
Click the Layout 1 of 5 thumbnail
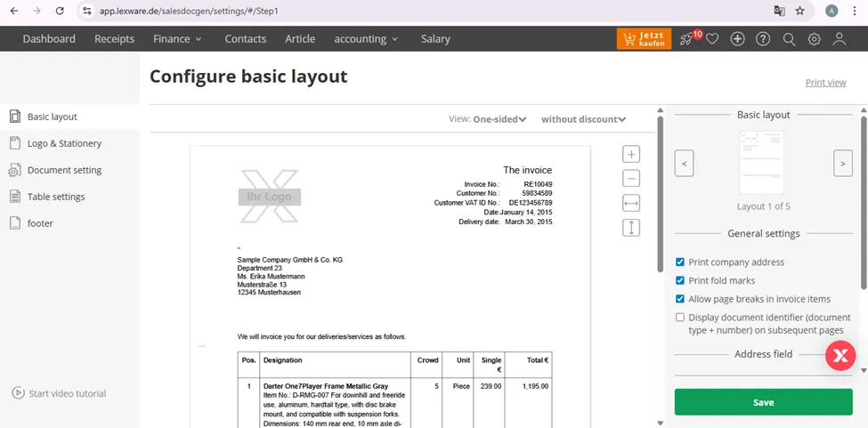762,163
